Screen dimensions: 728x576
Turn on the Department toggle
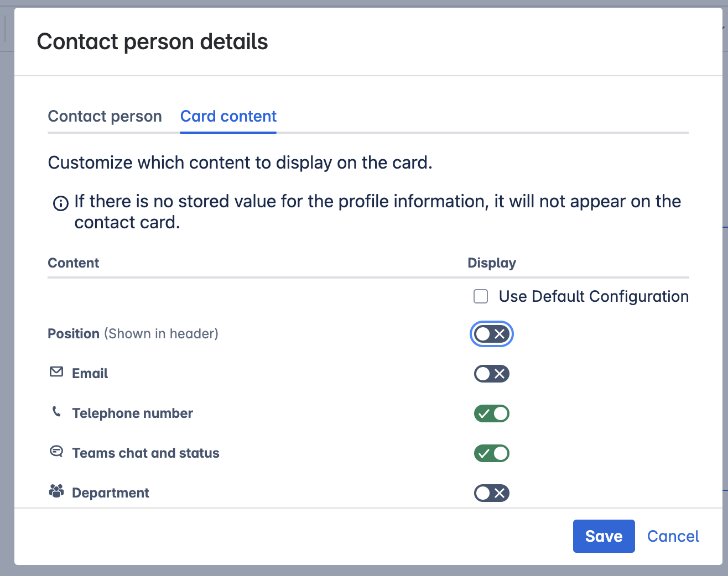(491, 493)
